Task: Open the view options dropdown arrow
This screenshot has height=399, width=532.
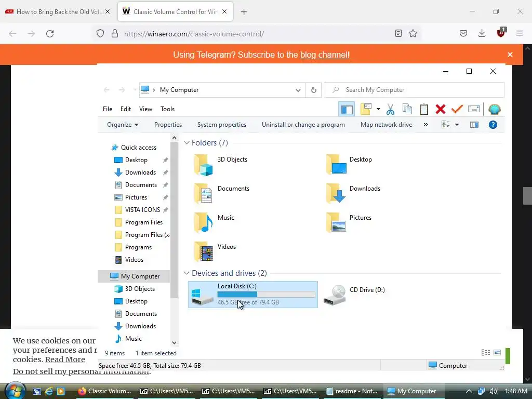Action: (x=457, y=125)
